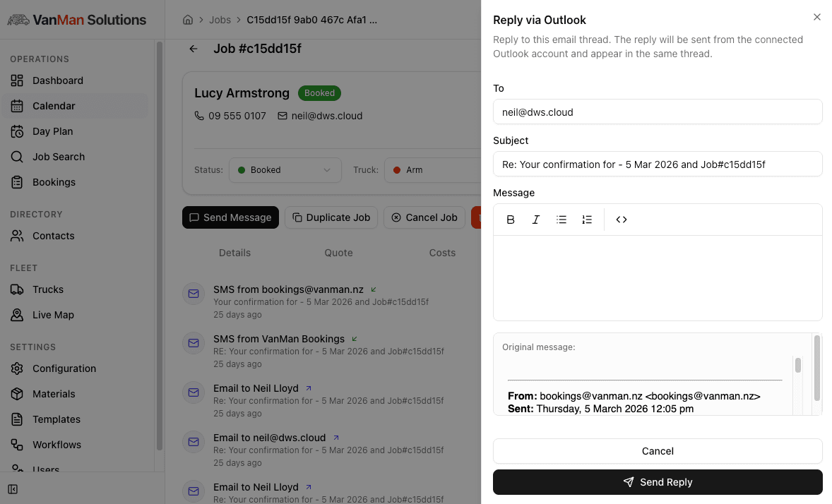
Task: Switch to the Costs tab
Action: tap(442, 253)
